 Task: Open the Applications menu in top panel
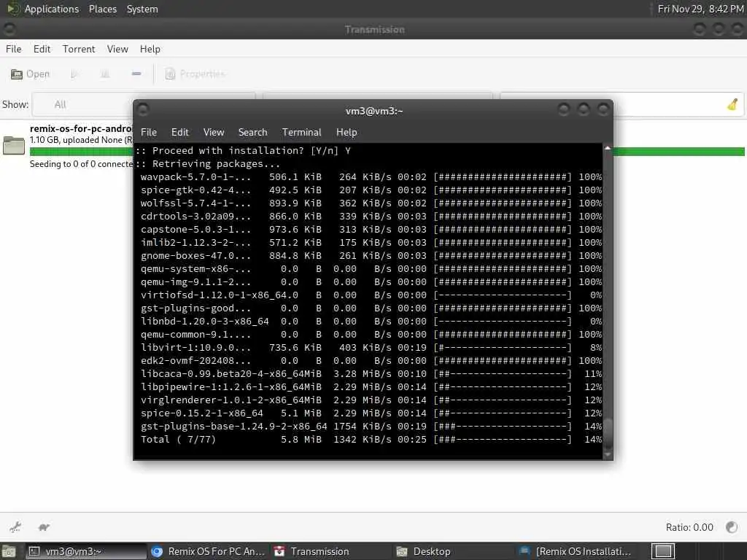click(x=52, y=9)
